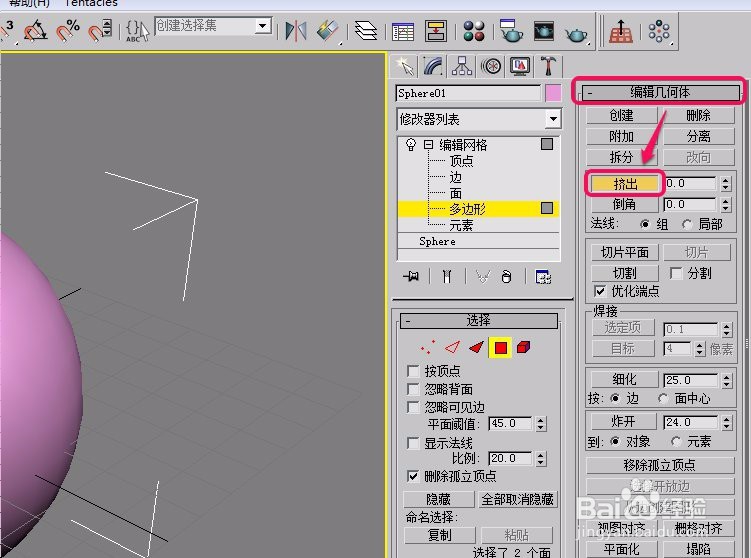Select 局部 normal radio button
Screen dimensions: 751x558
tap(688, 224)
